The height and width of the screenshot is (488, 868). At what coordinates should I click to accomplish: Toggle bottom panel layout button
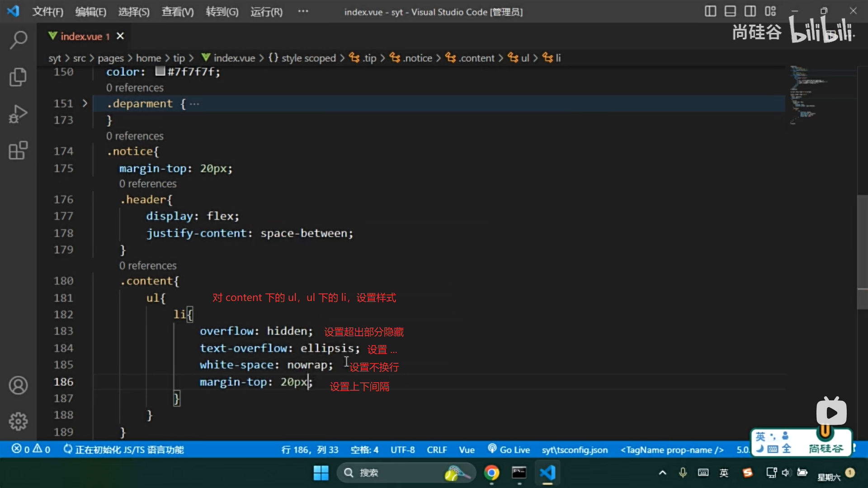click(x=730, y=11)
